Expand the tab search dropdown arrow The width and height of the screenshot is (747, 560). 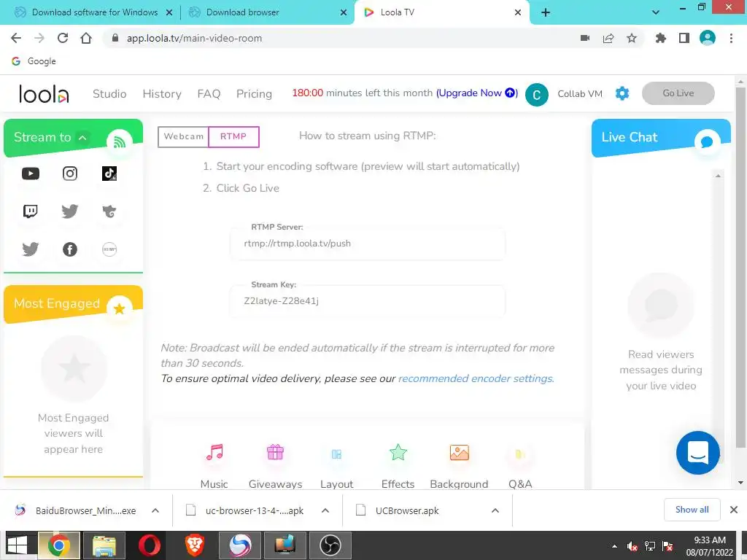(x=656, y=12)
